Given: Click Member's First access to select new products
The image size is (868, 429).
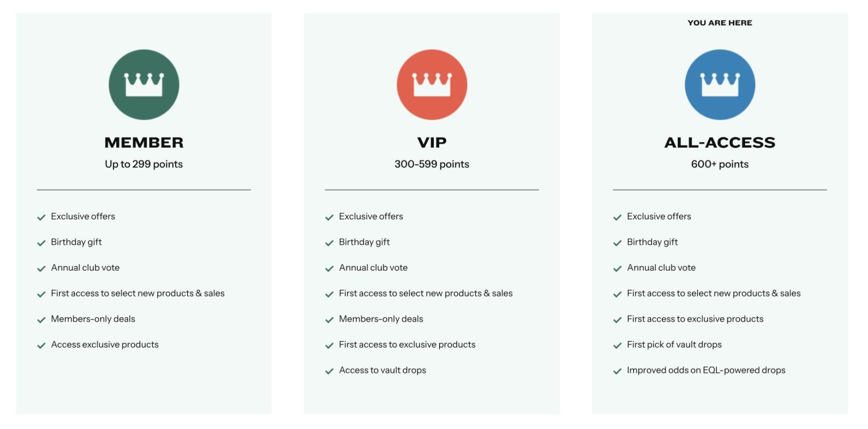Looking at the screenshot, I should (138, 293).
